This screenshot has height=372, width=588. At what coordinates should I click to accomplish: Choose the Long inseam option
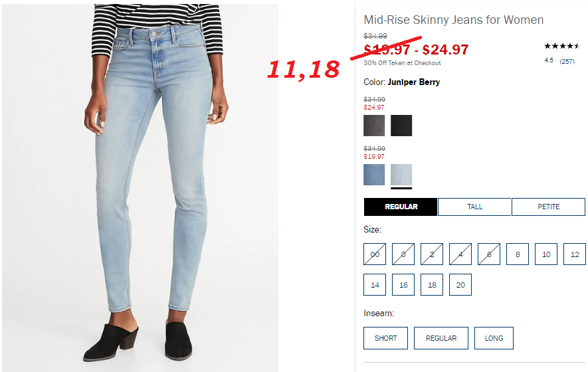pyautogui.click(x=494, y=338)
